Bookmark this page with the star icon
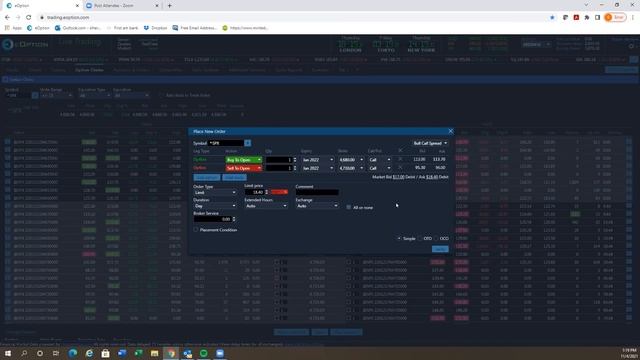The height and width of the screenshot is (360, 640). tap(552, 18)
